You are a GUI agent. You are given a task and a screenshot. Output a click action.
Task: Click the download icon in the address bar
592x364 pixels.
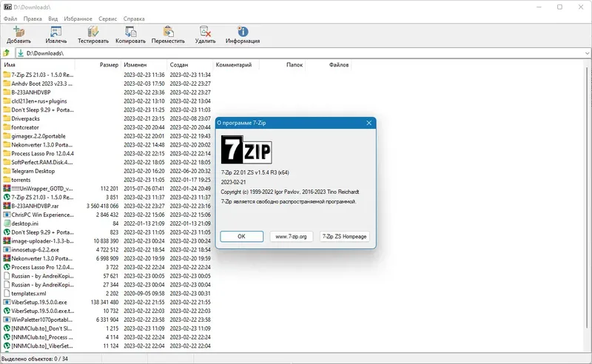21,53
